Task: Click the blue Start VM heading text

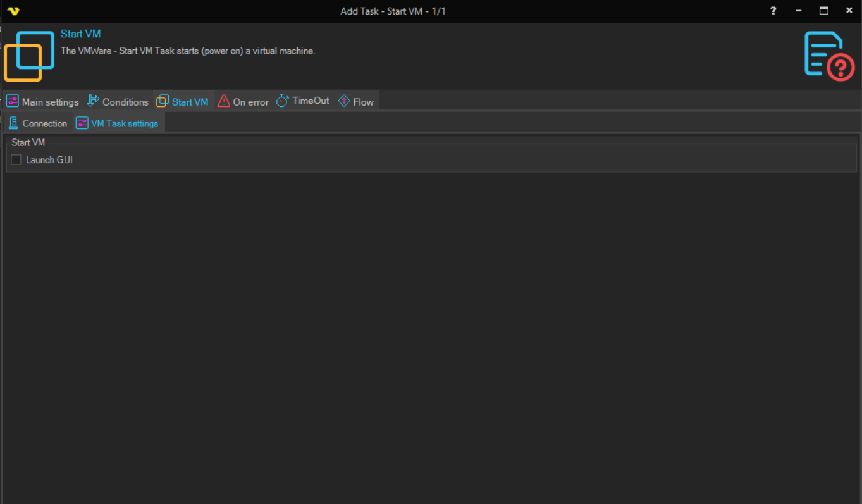Action: pyautogui.click(x=81, y=34)
